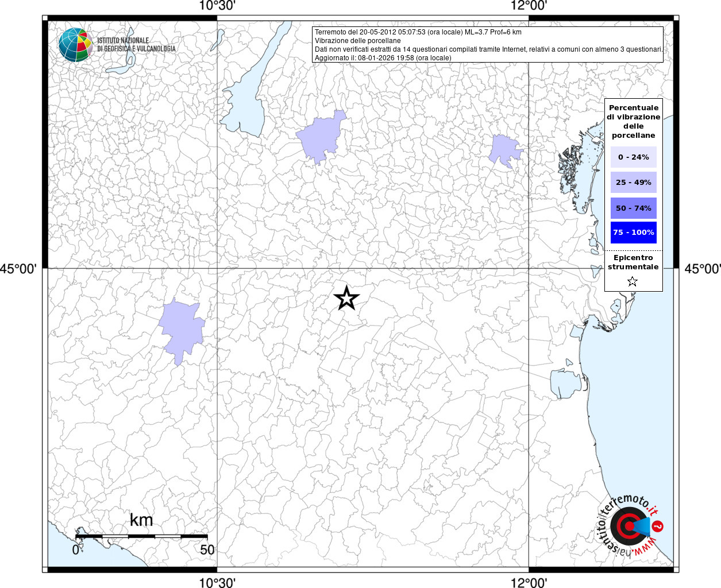Click the right 45°00' latitude label
The image size is (721, 588).
click(x=703, y=269)
